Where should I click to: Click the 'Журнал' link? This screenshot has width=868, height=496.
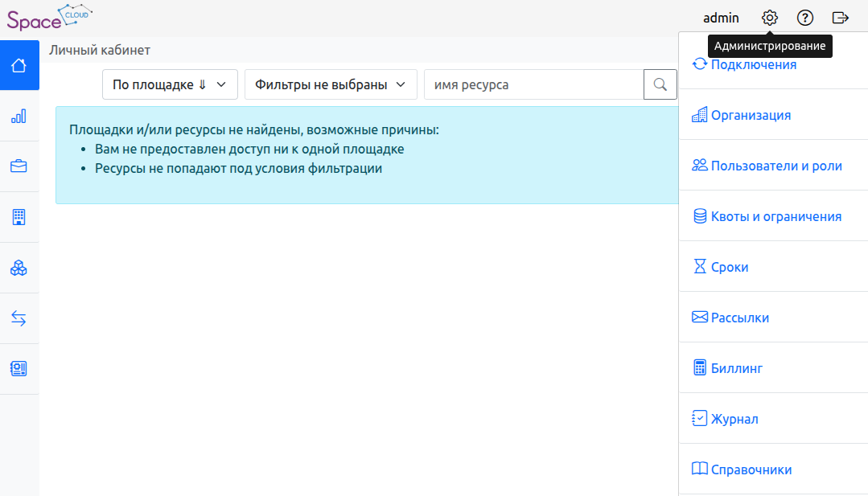[734, 419]
